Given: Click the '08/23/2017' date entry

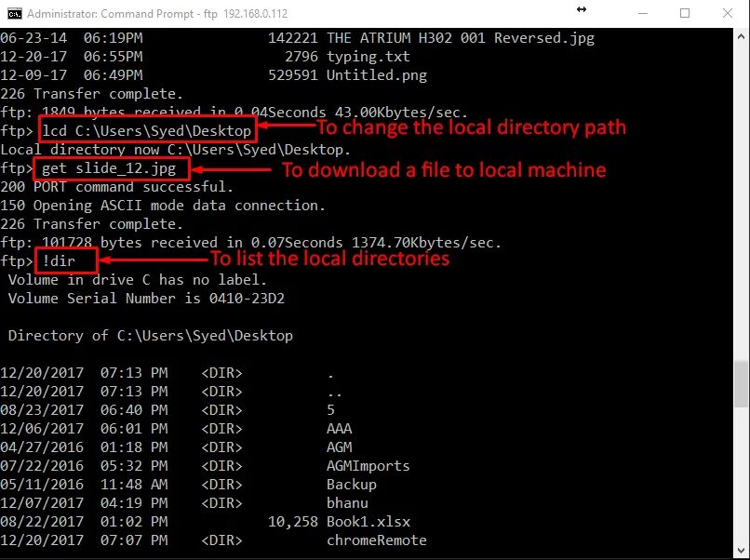Looking at the screenshot, I should [x=42, y=410].
